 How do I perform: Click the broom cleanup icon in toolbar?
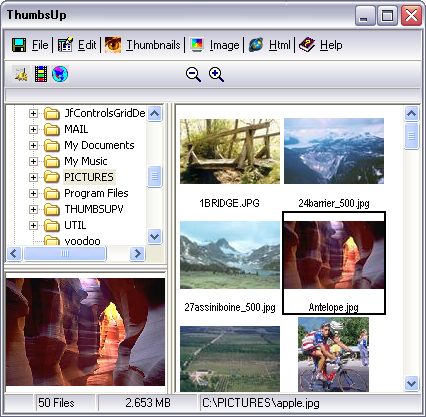pos(21,74)
